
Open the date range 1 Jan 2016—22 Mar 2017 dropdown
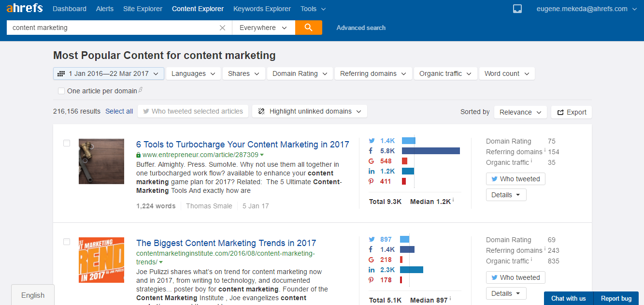(x=109, y=73)
